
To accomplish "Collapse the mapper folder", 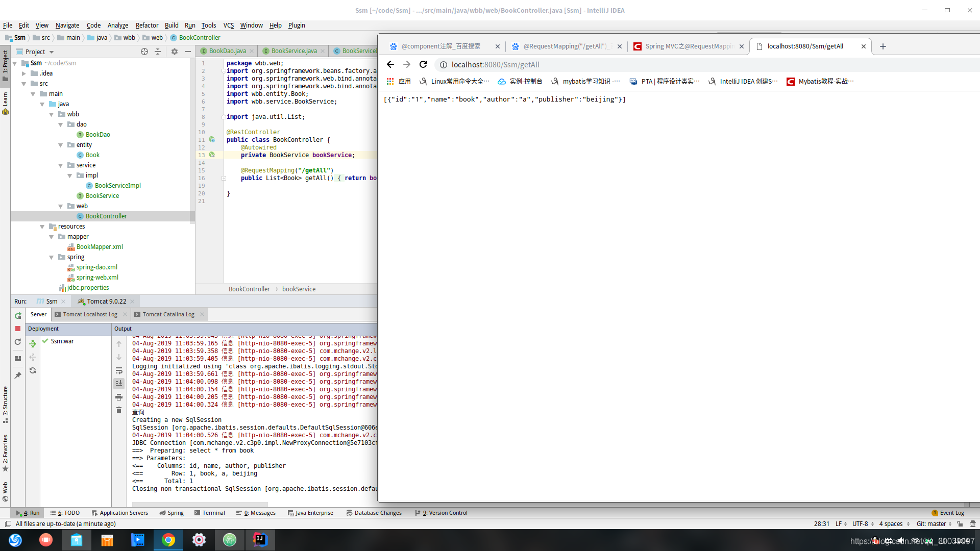I will [x=51, y=237].
